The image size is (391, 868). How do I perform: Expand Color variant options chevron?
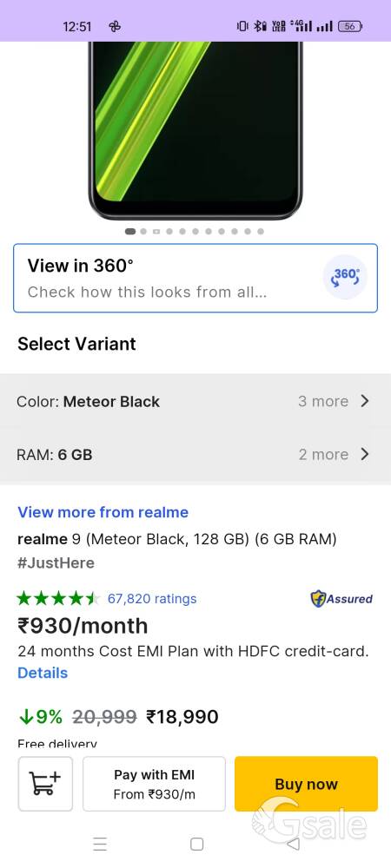click(364, 401)
